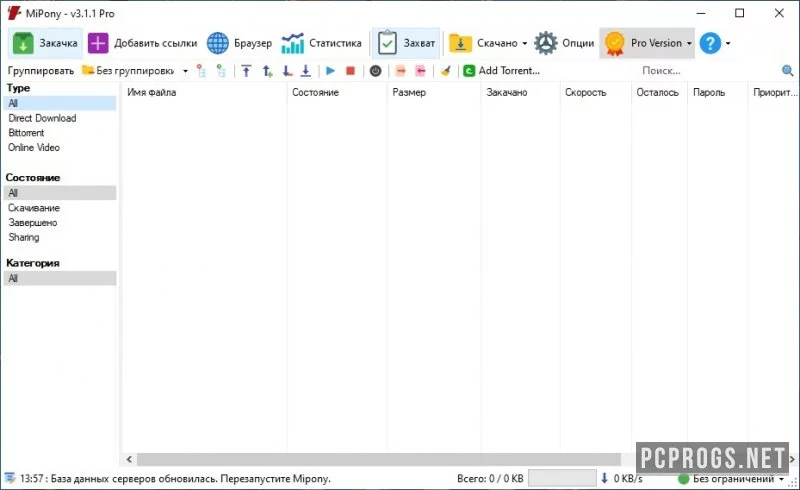Click the MiPony title bar logo

pos(14,13)
